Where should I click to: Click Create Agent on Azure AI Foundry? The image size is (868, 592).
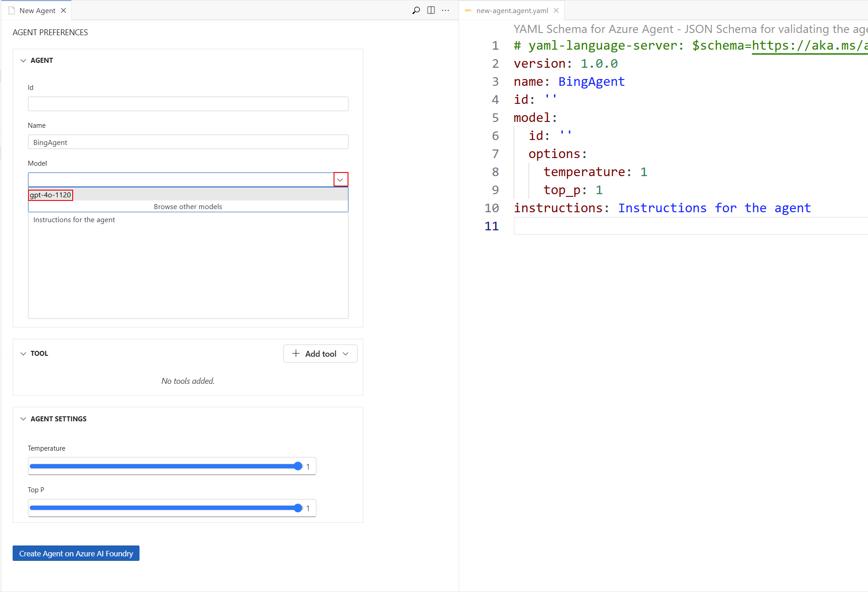click(76, 554)
